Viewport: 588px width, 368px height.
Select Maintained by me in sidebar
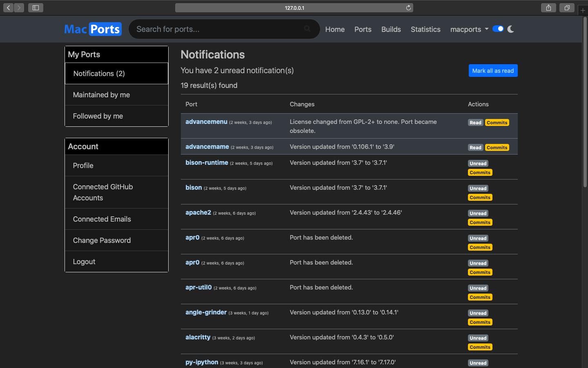116,95
